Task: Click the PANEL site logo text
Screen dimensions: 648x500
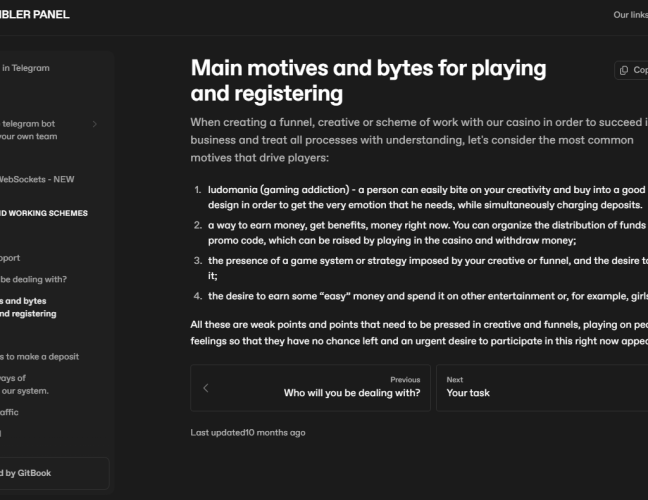Action: click(x=35, y=15)
